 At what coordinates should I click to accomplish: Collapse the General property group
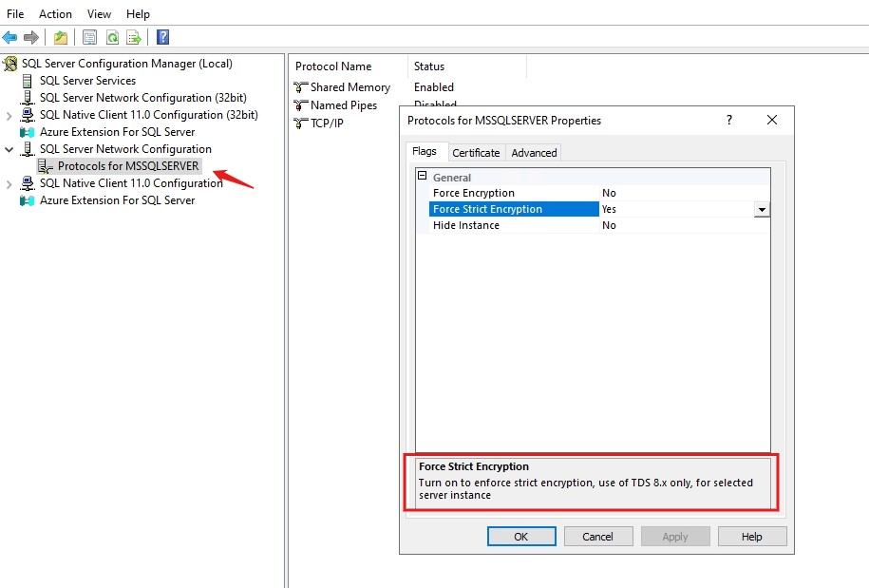pyautogui.click(x=422, y=178)
